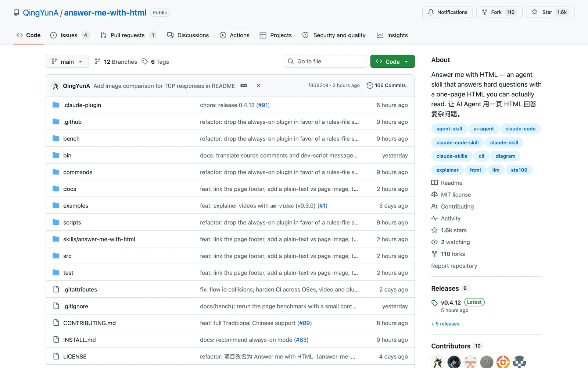The image size is (588, 368).
Task: Open the skills/answer-me-with-html folder
Action: (99, 239)
